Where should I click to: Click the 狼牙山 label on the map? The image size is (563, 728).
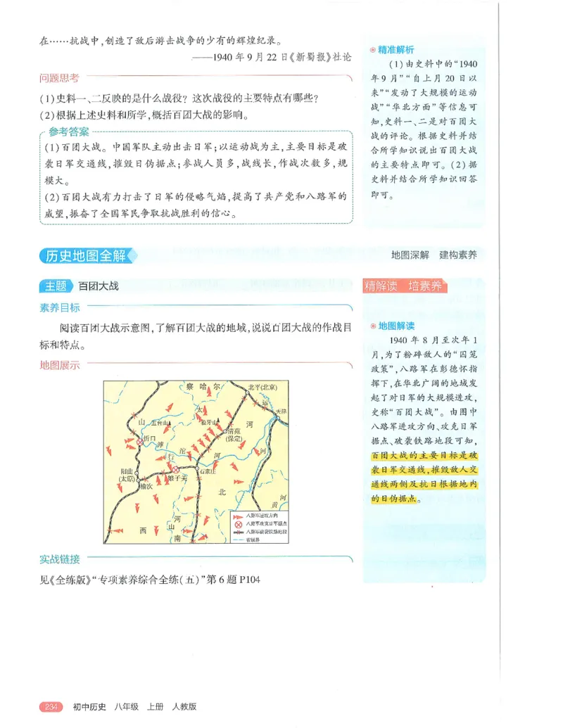click(x=209, y=423)
